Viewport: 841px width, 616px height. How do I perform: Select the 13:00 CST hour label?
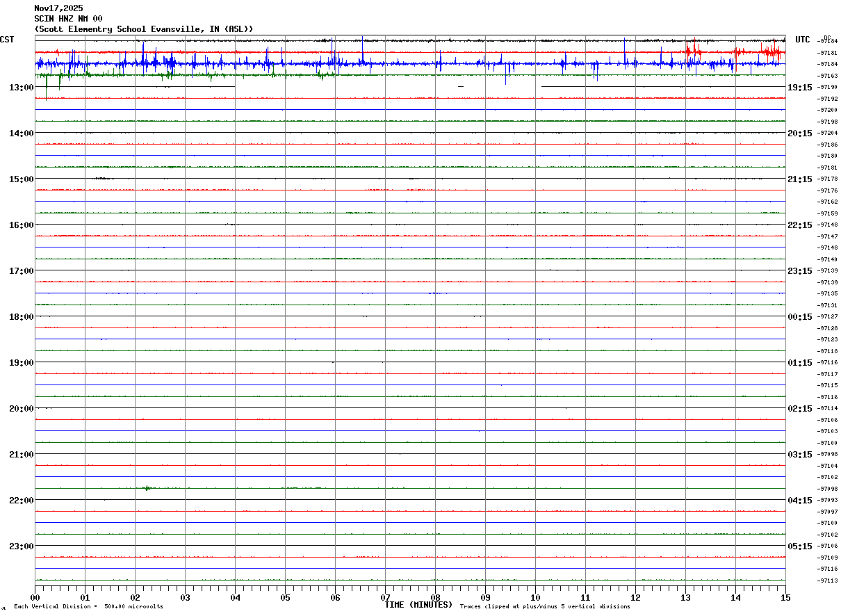coord(22,88)
